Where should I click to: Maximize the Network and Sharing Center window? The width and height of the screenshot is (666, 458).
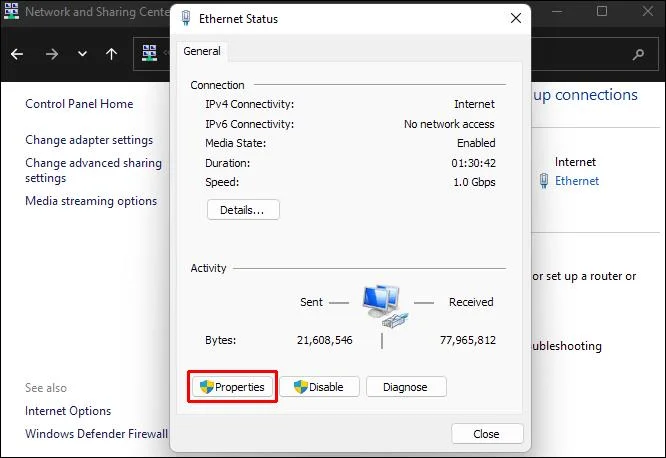601,11
